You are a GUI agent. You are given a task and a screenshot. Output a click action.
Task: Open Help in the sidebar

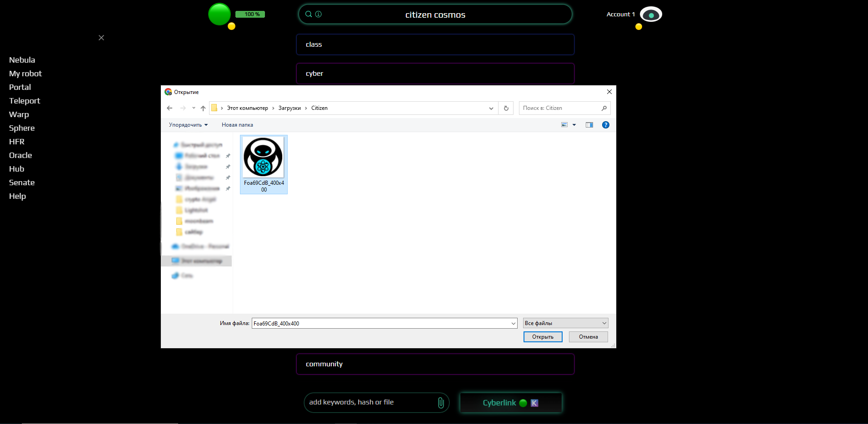(17, 196)
